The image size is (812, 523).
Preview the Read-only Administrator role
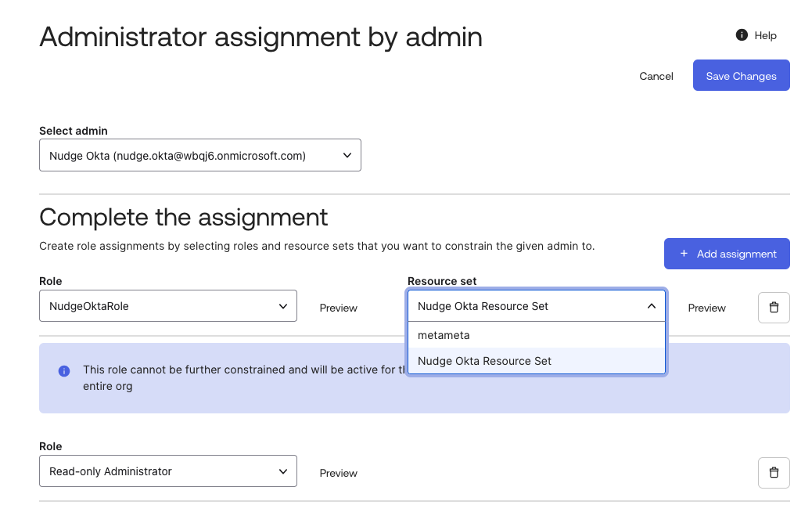coord(338,474)
